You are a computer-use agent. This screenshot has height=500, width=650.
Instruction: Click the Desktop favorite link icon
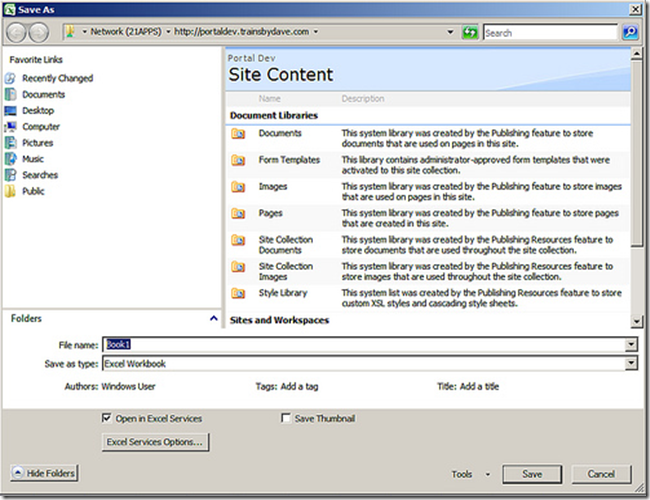tap(10, 110)
